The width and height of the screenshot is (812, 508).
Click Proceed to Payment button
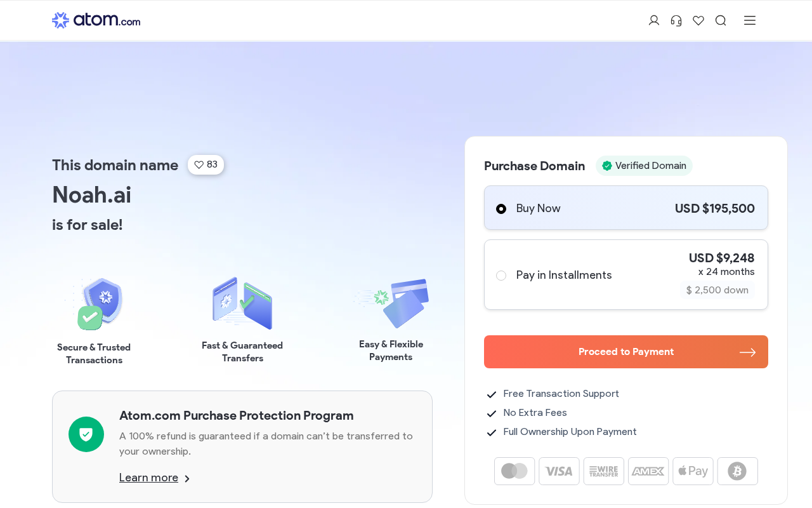(x=625, y=352)
